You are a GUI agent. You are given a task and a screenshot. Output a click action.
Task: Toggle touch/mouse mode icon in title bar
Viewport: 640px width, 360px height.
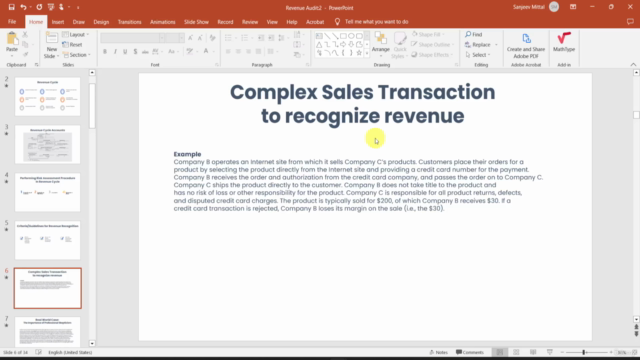point(61,7)
